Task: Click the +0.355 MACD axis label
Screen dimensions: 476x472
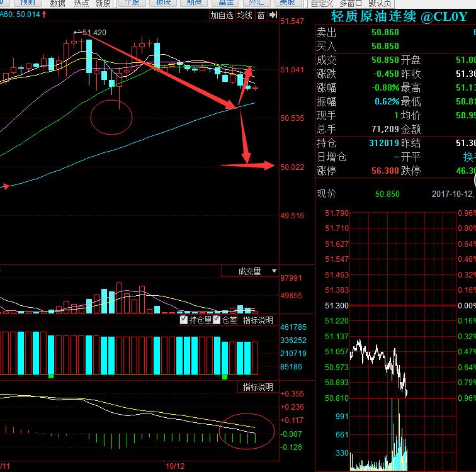Action: [x=292, y=394]
